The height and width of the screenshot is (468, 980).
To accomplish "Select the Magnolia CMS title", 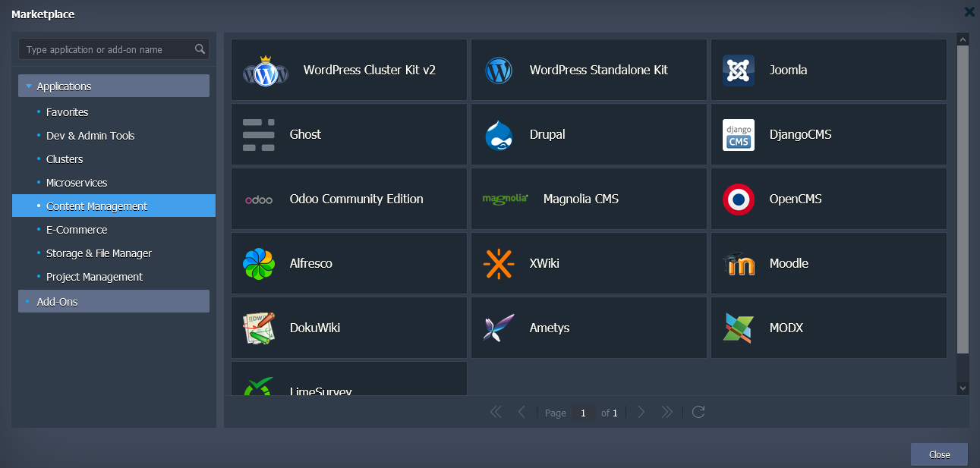I will [x=581, y=199].
